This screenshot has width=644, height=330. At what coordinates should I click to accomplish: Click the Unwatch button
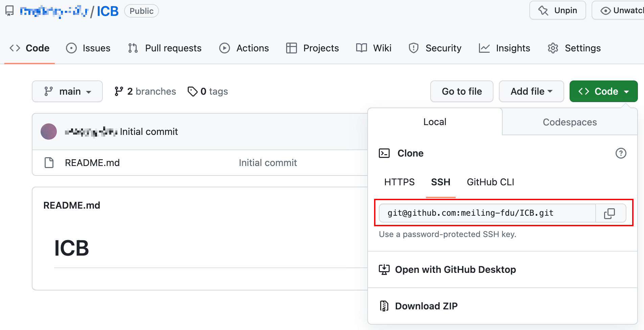[x=618, y=10]
